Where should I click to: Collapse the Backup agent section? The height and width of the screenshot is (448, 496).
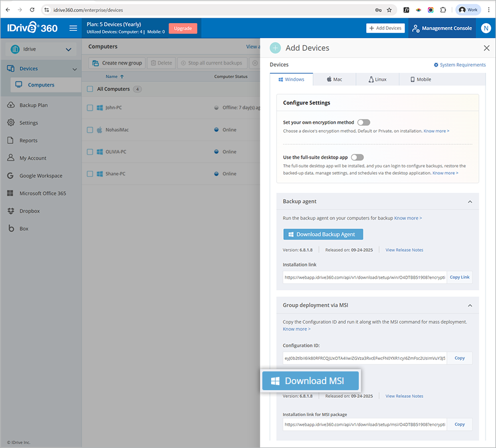pos(470,202)
